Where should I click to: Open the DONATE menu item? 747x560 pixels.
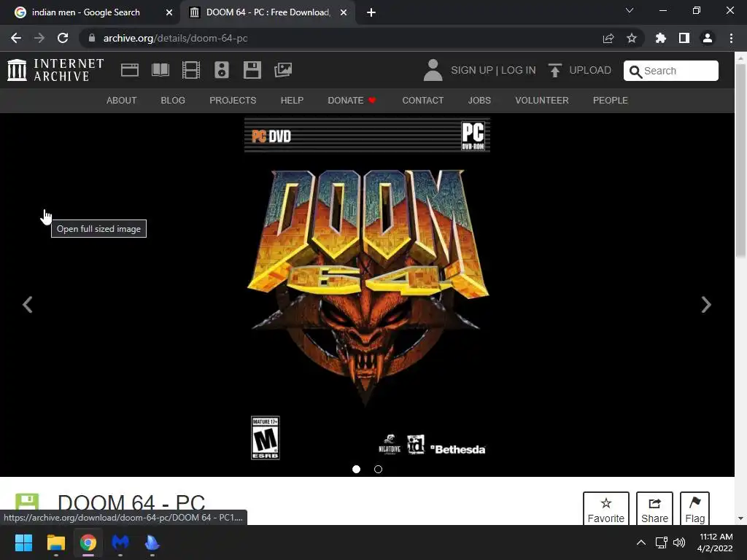[352, 101]
